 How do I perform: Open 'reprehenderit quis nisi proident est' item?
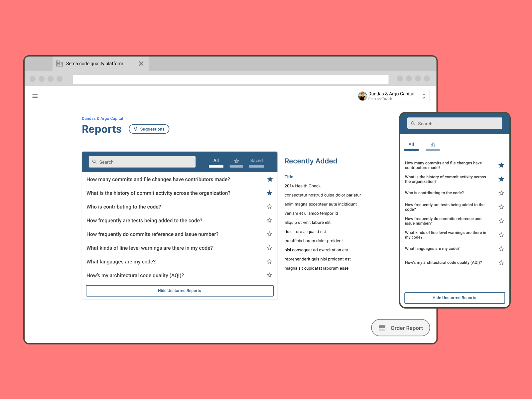pyautogui.click(x=318, y=259)
